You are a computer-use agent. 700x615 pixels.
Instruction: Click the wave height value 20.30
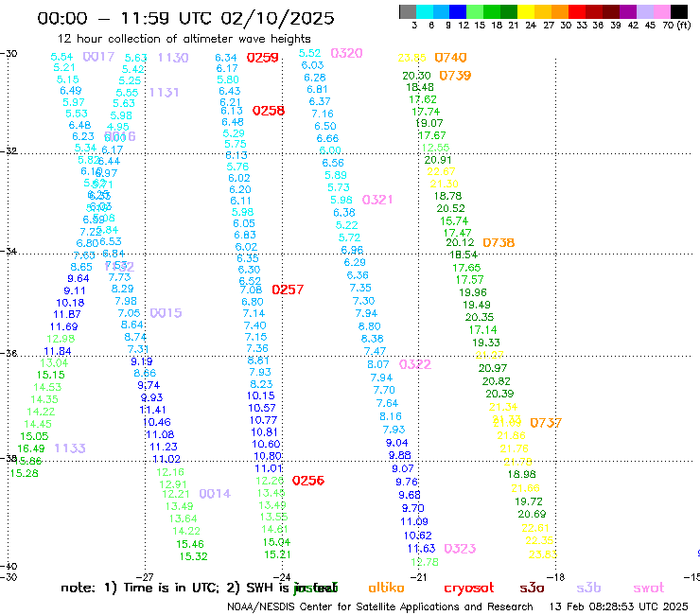416,76
